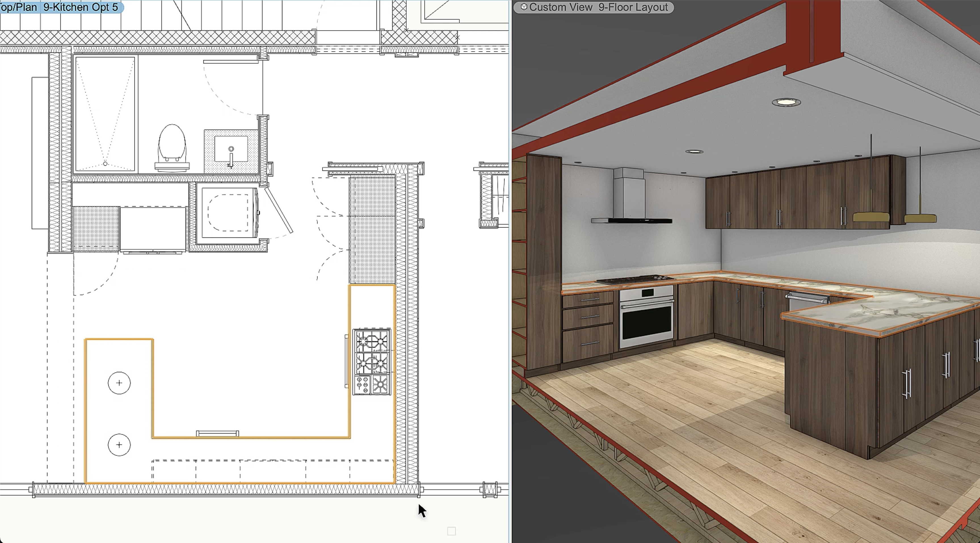The height and width of the screenshot is (543, 980).
Task: Select lower circular fixture symbol on peninsula
Action: click(119, 445)
